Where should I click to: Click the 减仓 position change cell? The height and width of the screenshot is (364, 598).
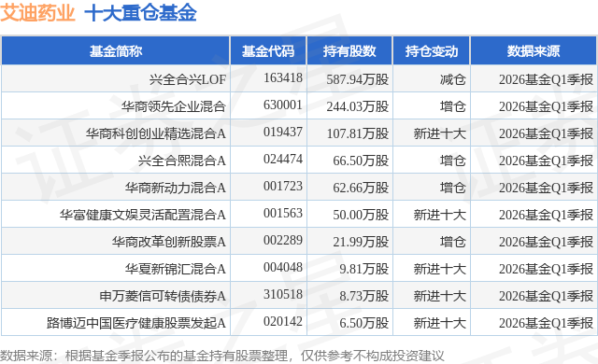coord(452,79)
